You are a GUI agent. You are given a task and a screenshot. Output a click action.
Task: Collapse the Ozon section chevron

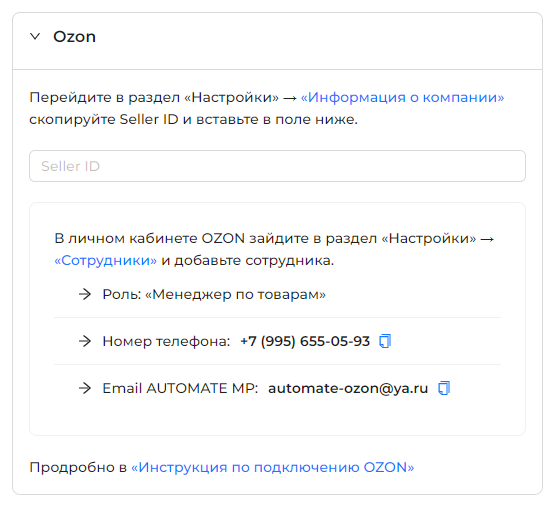click(x=35, y=36)
